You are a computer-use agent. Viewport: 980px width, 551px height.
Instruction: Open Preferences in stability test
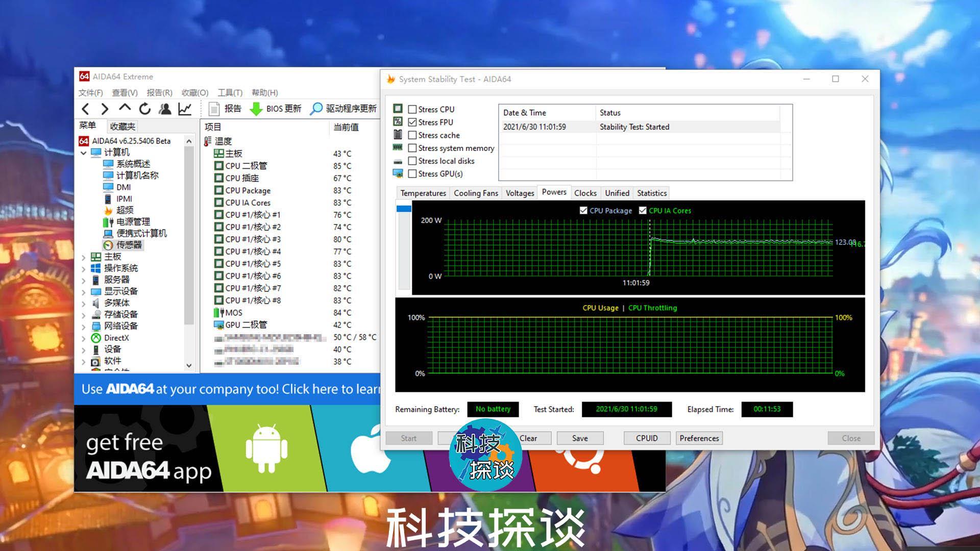pos(699,438)
